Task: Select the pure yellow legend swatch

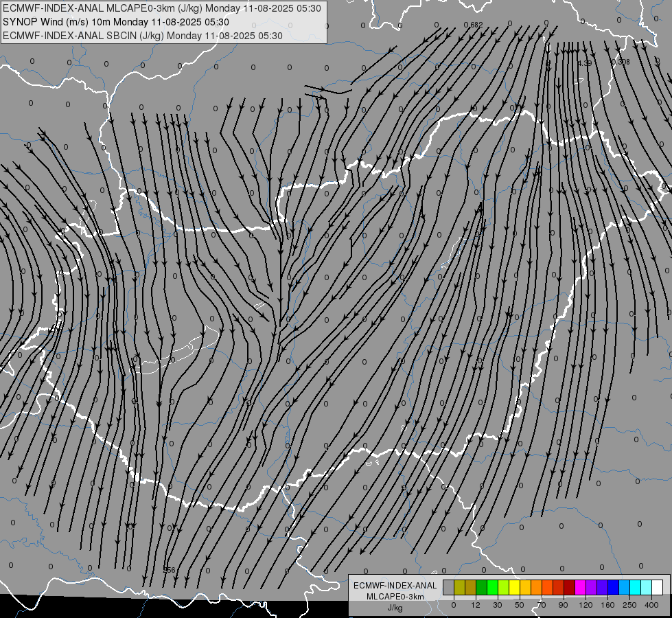Action: 515,587
